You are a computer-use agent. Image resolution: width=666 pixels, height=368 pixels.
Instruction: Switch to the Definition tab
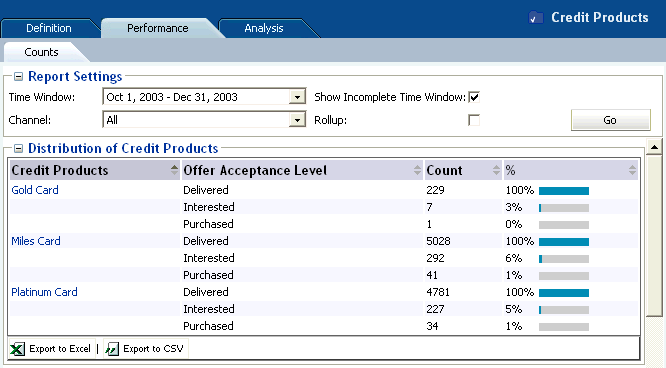49,28
